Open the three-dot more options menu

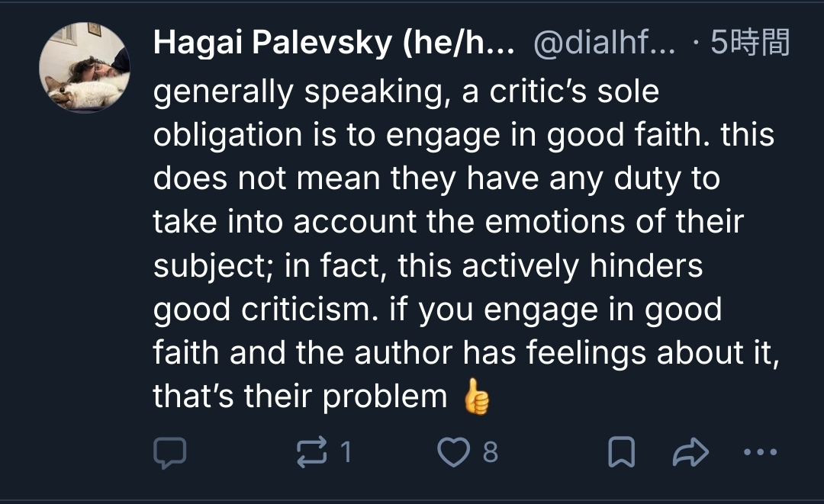(760, 453)
